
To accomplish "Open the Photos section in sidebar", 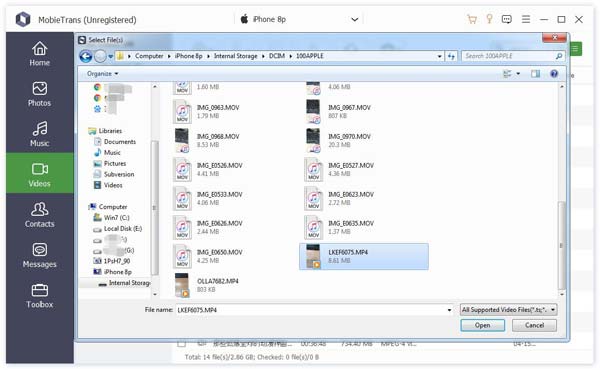I will point(39,94).
